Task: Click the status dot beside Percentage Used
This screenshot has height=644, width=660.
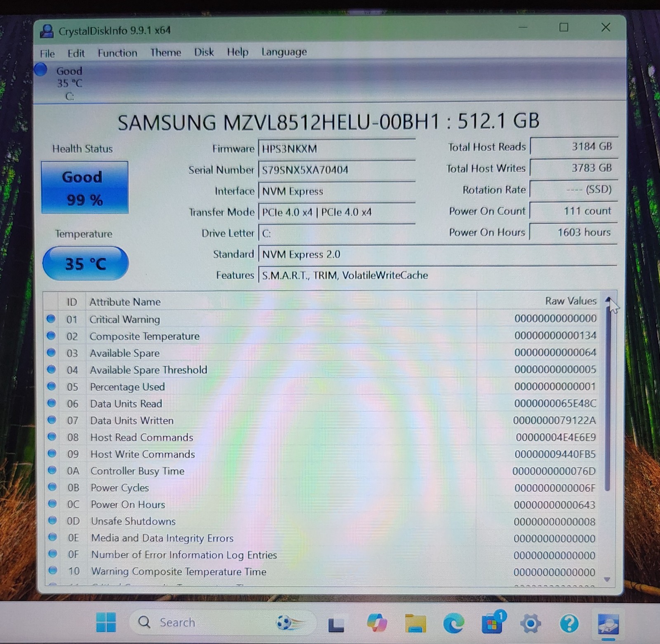Action: click(x=52, y=386)
